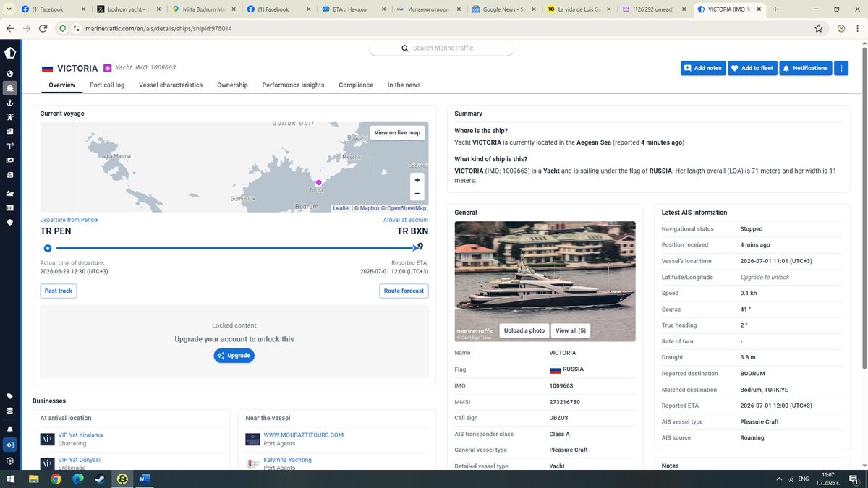Click the Search MarineTraffic field
The image size is (868, 488).
[442, 48]
